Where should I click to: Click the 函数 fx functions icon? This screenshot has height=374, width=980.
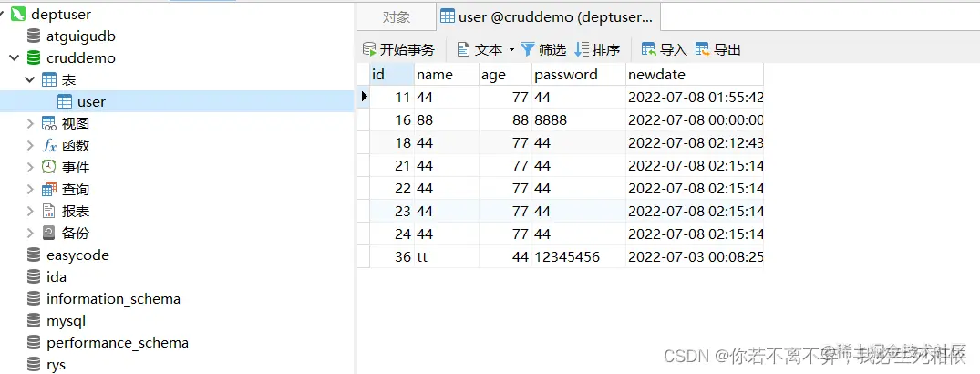49,146
